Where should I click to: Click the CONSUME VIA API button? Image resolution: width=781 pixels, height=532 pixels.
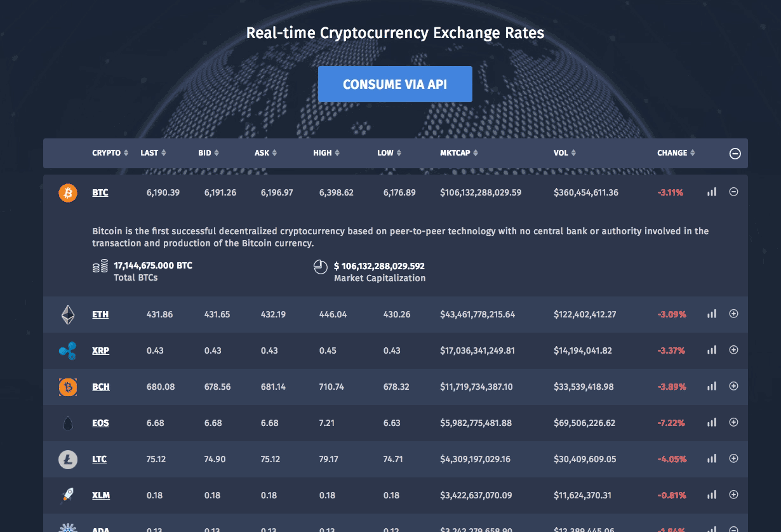[395, 84]
